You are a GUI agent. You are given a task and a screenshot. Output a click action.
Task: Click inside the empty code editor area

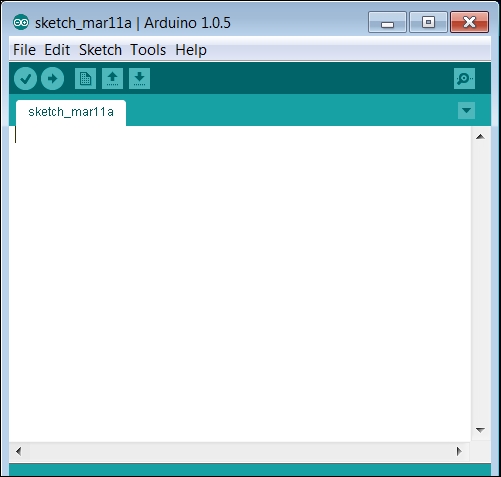[240, 284]
